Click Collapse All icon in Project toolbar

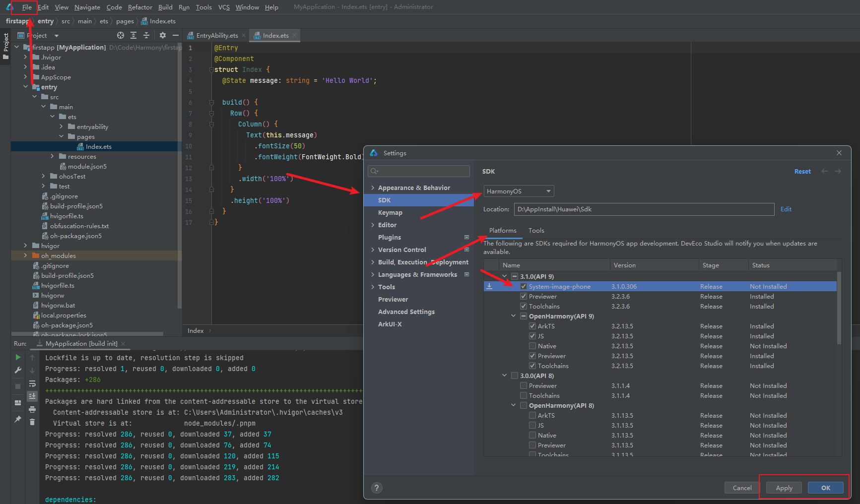coord(146,35)
